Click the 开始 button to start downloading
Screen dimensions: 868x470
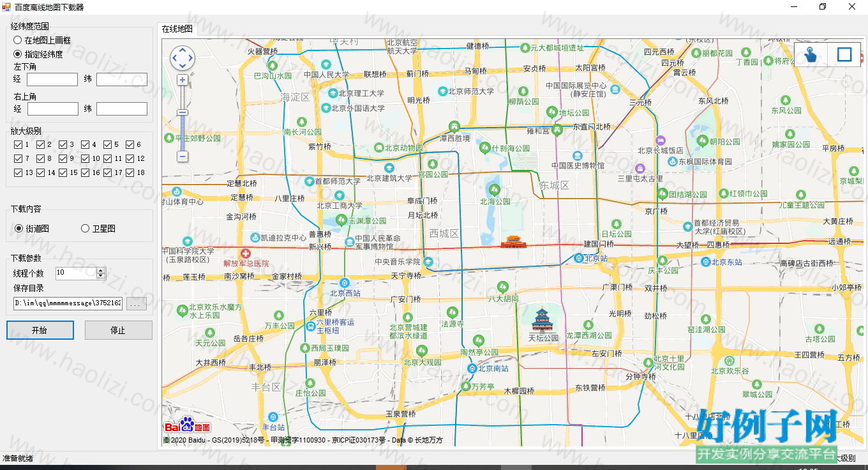pos(40,330)
